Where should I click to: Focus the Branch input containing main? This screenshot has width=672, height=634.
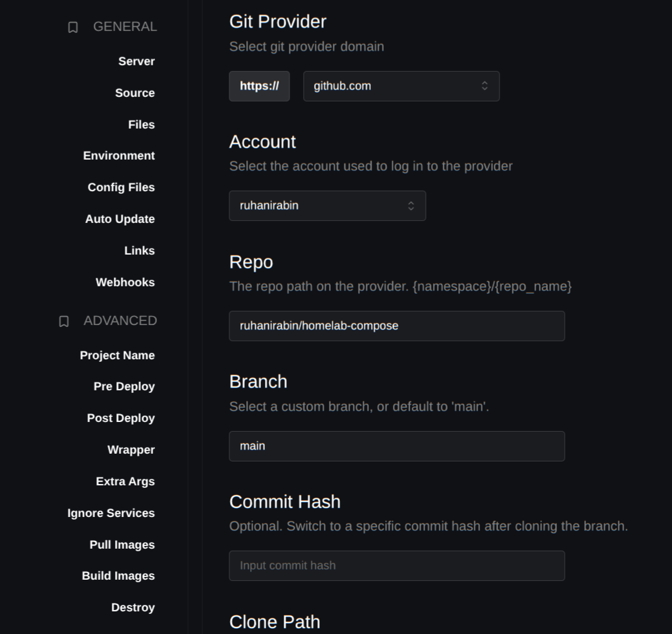point(397,446)
